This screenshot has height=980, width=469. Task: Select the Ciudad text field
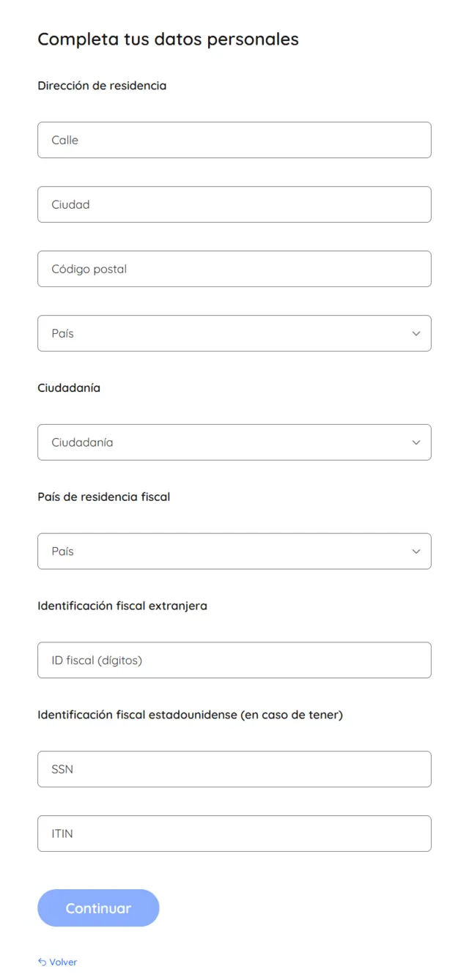pyautogui.click(x=234, y=204)
